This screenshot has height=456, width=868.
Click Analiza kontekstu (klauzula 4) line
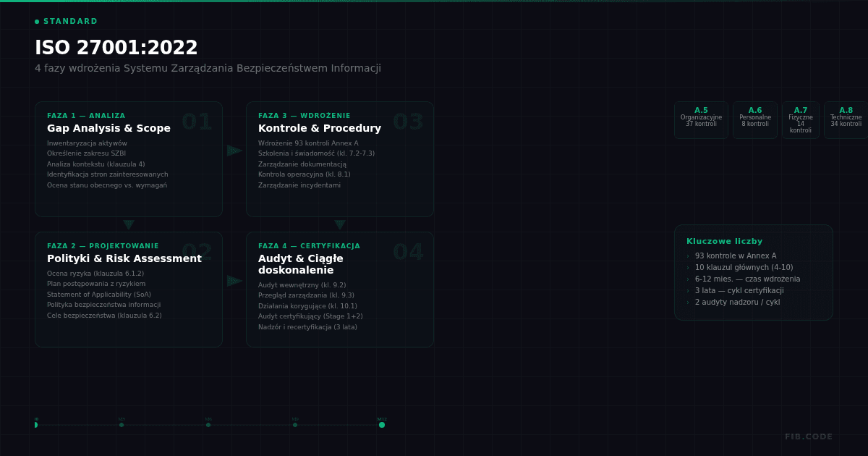pos(95,164)
